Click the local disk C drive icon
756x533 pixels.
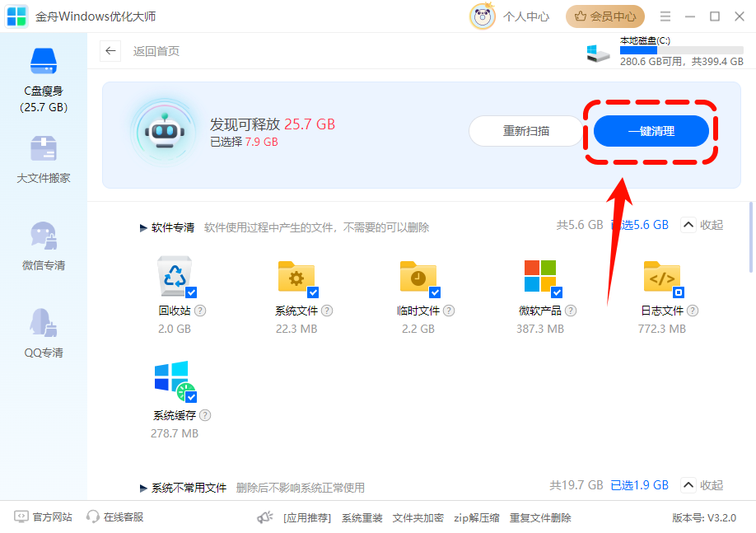click(x=598, y=53)
